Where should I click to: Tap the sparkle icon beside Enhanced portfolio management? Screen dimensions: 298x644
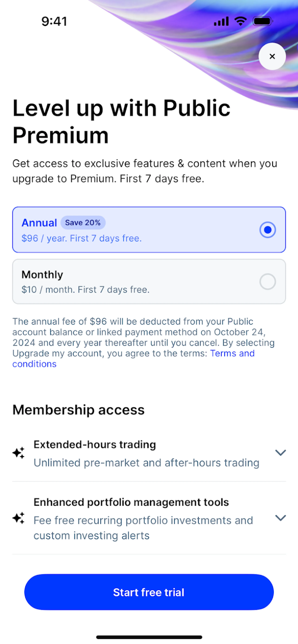pos(18,518)
